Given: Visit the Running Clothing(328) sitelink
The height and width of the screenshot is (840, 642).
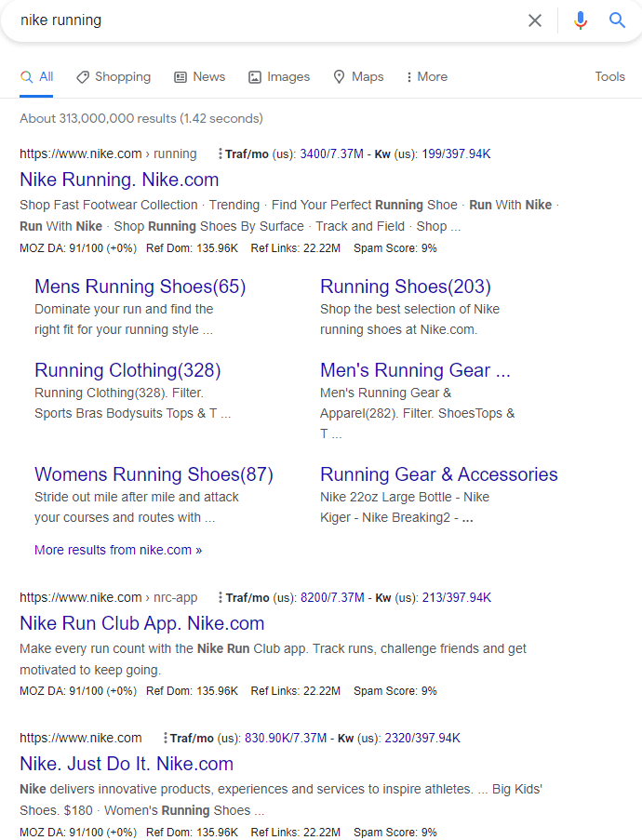Looking at the screenshot, I should coord(127,371).
